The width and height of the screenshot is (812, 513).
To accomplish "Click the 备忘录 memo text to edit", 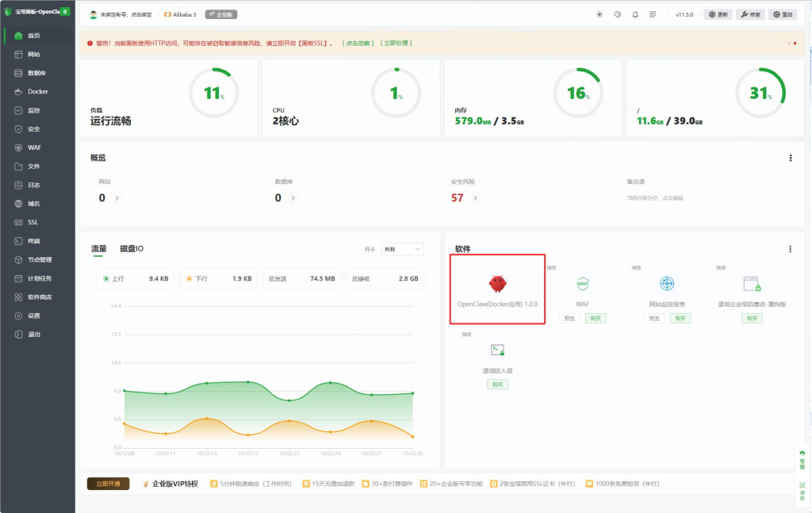I will point(654,197).
